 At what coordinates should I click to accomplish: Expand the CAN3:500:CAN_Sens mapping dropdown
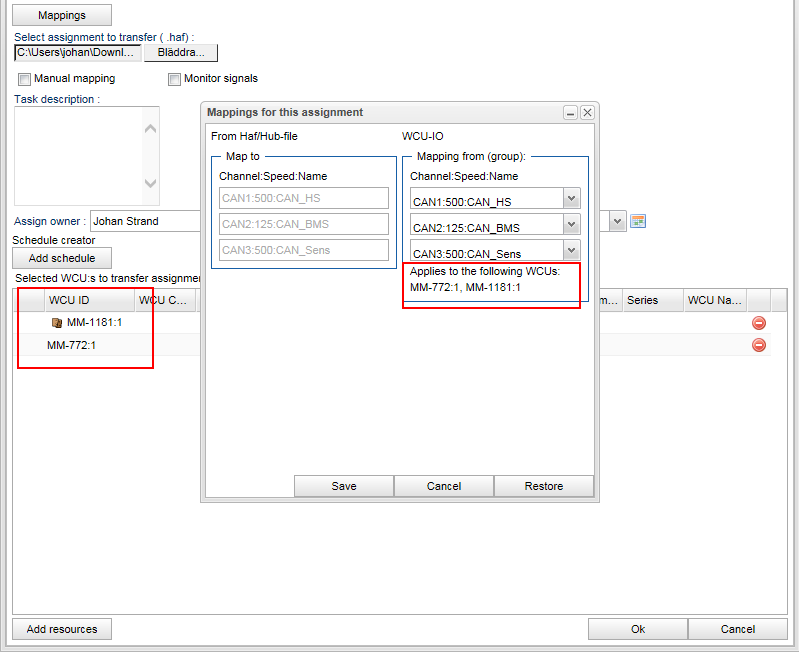click(x=572, y=250)
